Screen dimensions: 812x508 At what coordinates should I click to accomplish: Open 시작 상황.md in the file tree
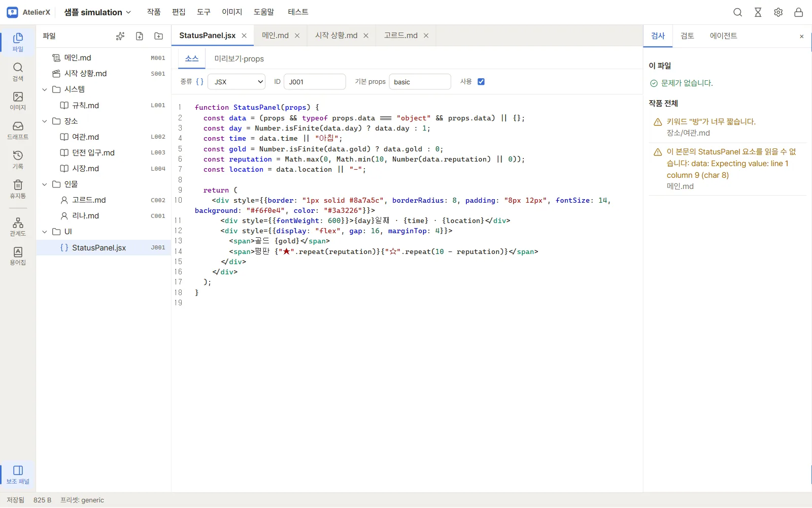(104, 74)
